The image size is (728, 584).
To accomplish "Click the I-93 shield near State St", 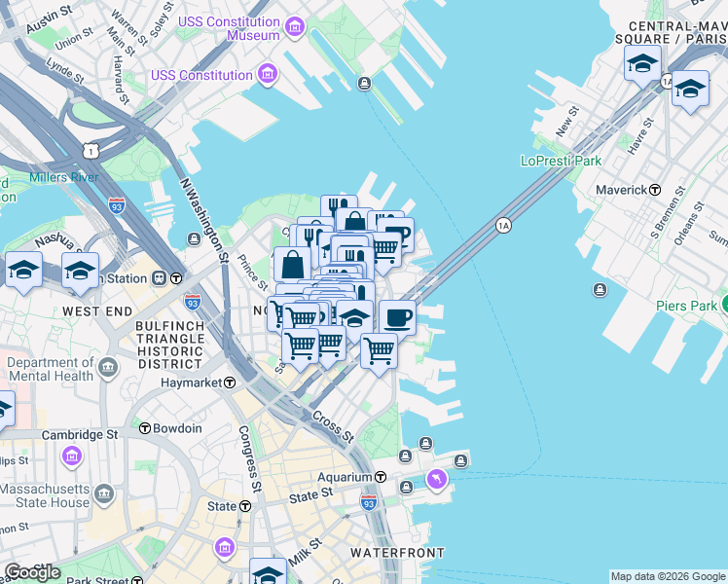I will tap(369, 503).
